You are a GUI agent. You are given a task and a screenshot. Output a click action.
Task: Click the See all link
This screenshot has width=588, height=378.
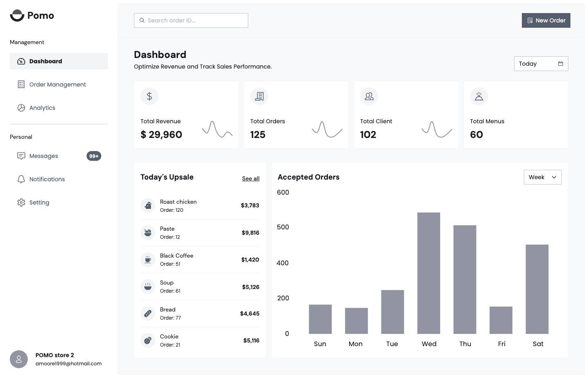point(251,178)
